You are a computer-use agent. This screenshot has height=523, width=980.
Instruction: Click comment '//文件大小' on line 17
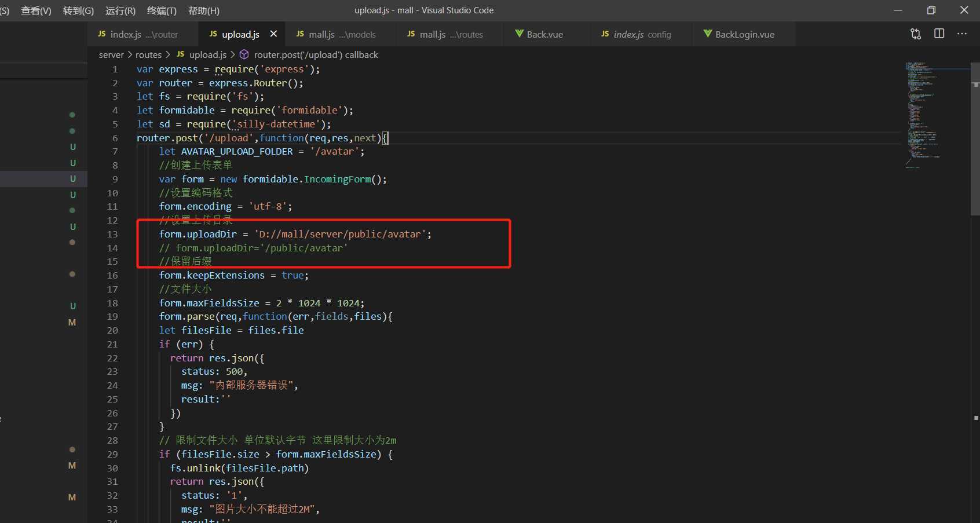(185, 289)
